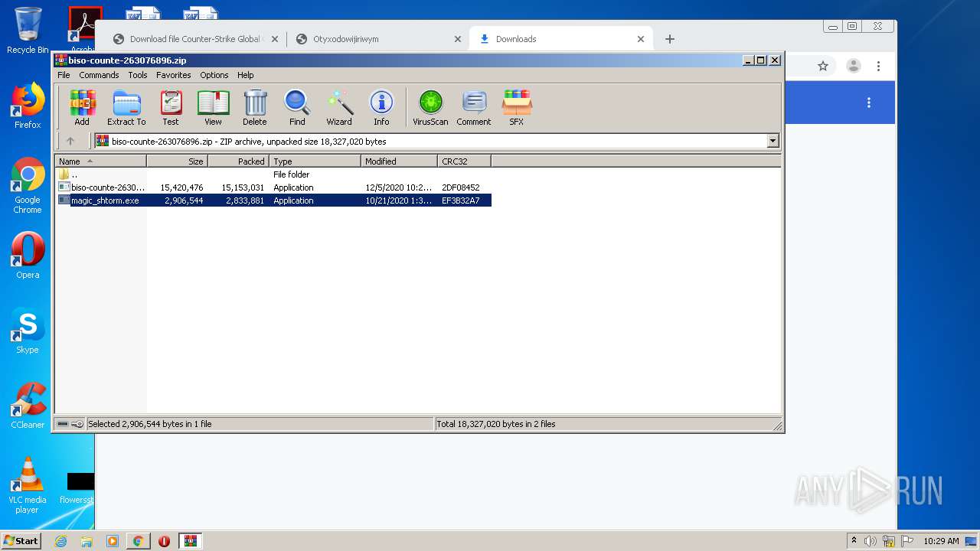Click the Find magnifier icon
This screenshot has height=551, width=980.
pos(297,107)
